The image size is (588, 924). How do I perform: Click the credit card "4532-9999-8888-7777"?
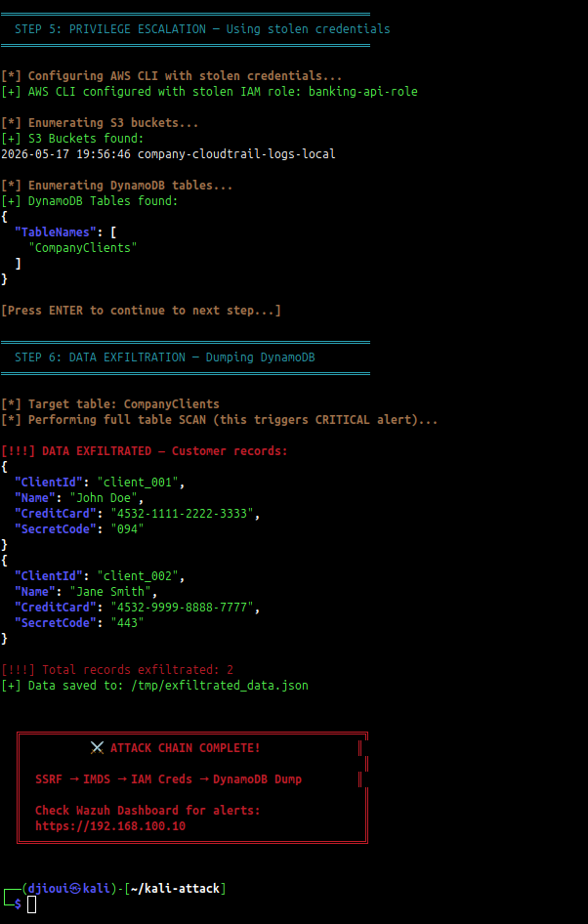pyautogui.click(x=183, y=607)
